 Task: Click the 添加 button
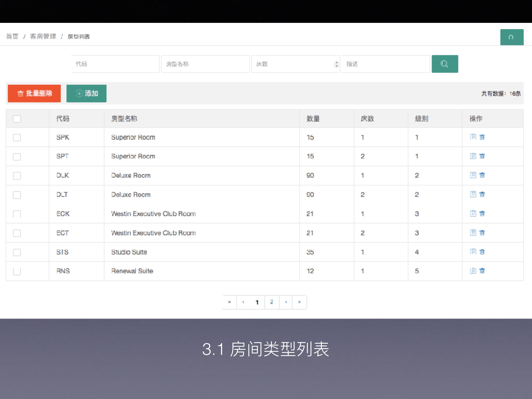click(x=86, y=93)
